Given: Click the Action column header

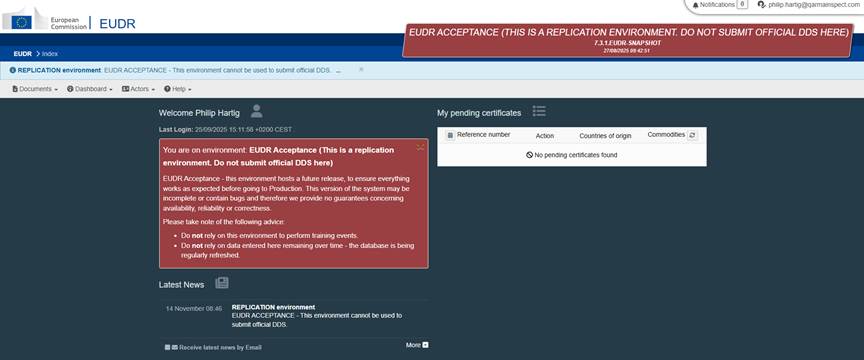Looking at the screenshot, I should coord(544,136).
